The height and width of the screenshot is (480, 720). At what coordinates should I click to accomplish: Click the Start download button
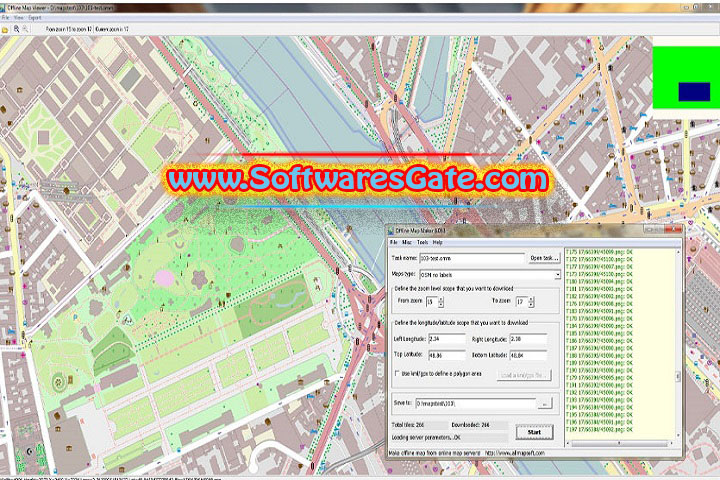pyautogui.click(x=534, y=432)
